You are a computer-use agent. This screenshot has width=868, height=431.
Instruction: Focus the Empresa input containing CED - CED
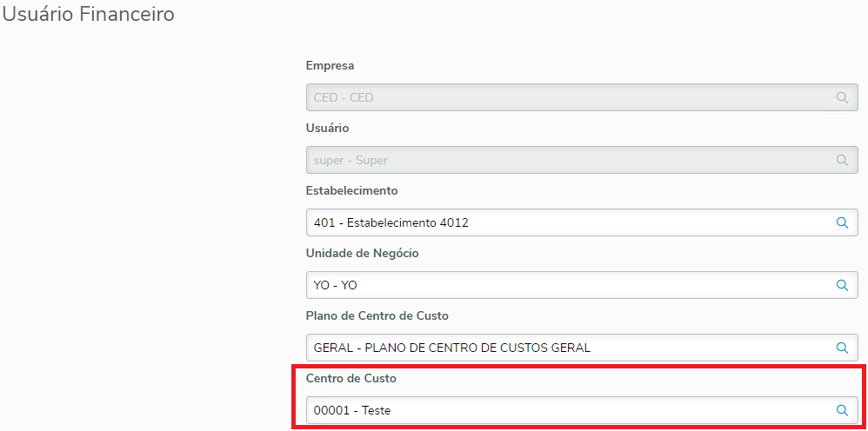click(582, 98)
